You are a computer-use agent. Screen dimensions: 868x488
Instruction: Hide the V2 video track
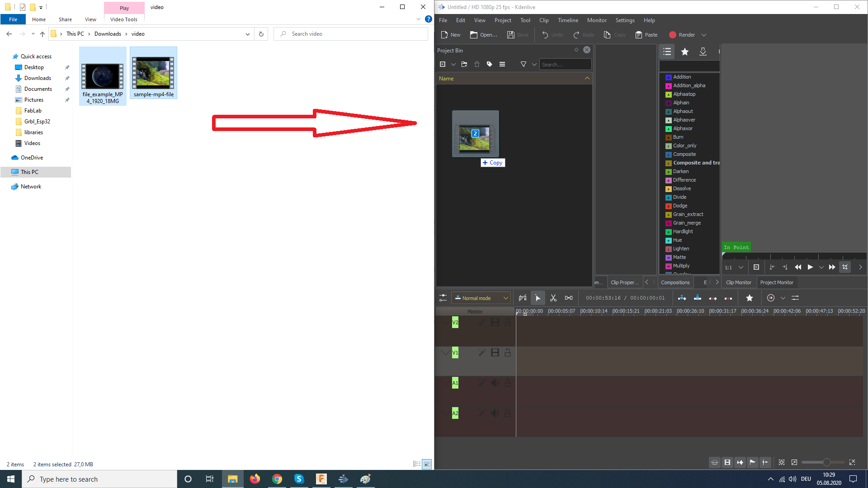click(x=495, y=323)
